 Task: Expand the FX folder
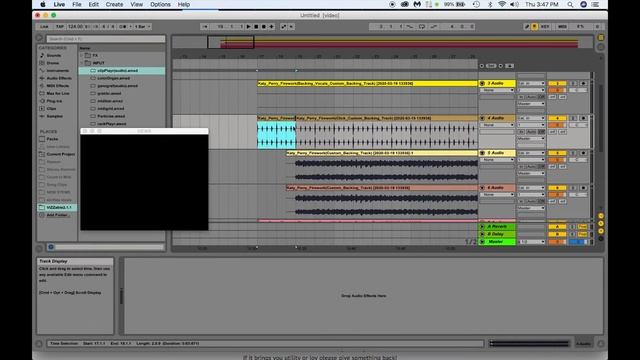click(x=82, y=55)
